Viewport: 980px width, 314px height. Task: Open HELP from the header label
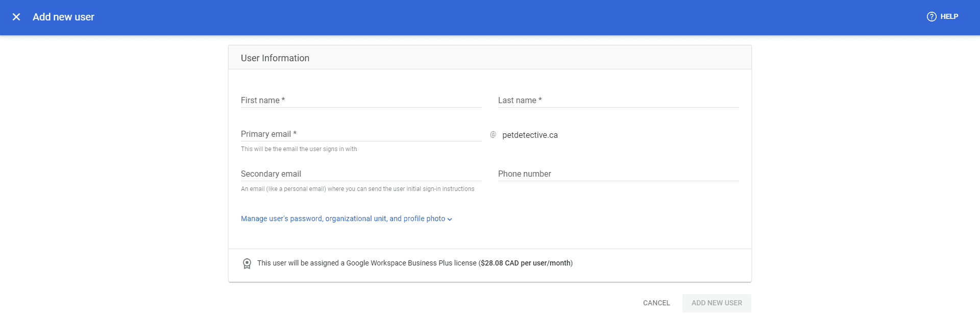(x=949, y=16)
